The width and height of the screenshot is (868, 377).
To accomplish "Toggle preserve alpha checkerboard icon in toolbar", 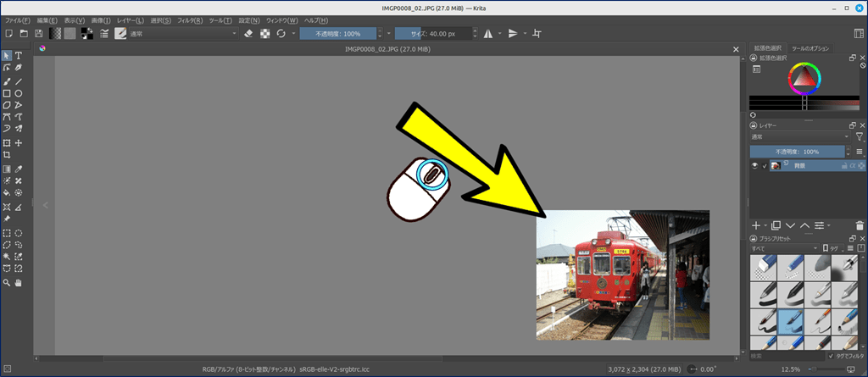I will [x=264, y=33].
